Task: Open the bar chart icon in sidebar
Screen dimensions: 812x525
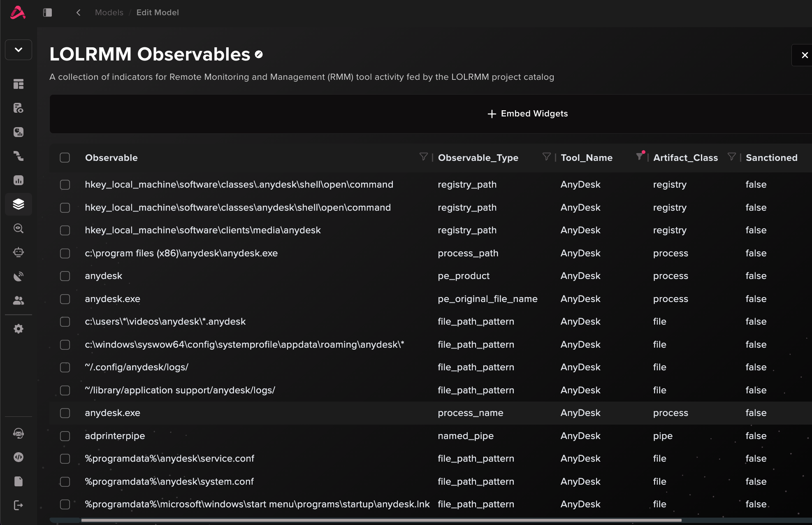Action: pyautogui.click(x=19, y=180)
